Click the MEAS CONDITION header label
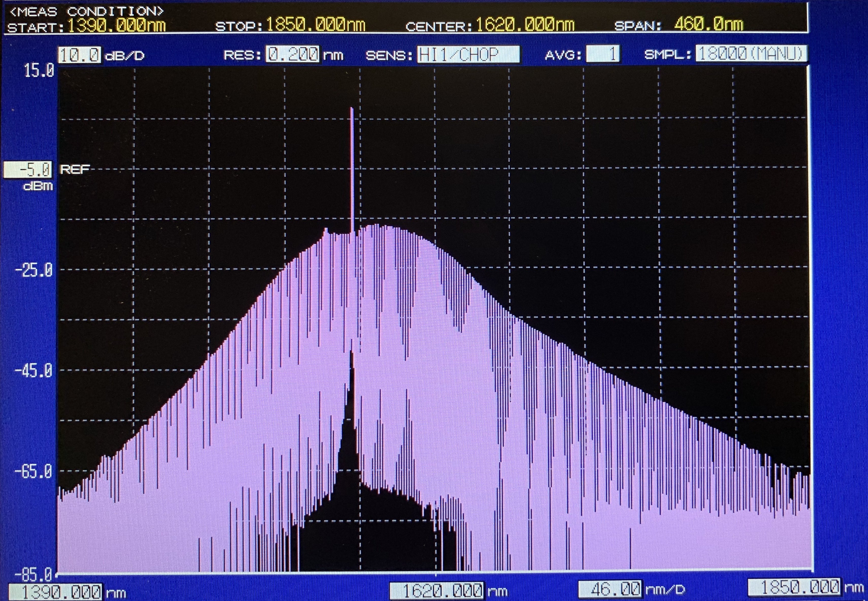Image resolution: width=868 pixels, height=601 pixels. click(86, 11)
